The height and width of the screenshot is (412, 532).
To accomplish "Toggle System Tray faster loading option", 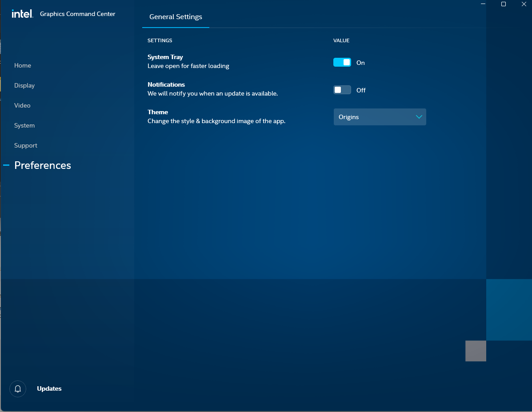I will (x=342, y=62).
